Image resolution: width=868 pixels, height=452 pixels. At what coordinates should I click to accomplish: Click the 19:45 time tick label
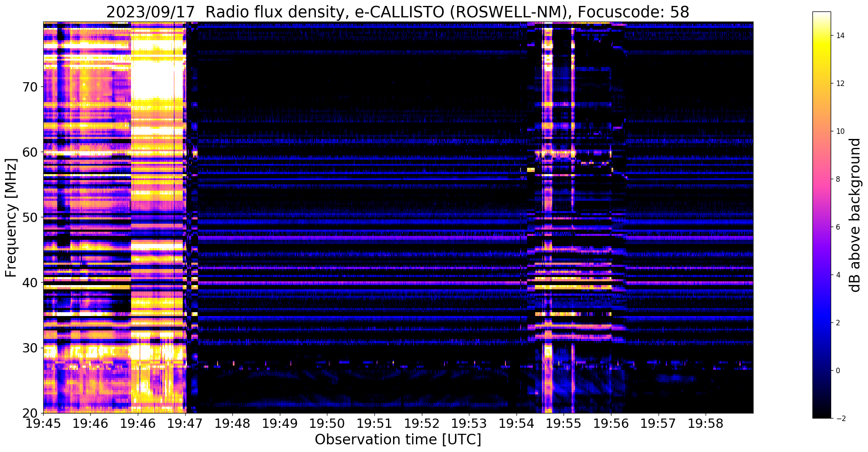(x=43, y=424)
